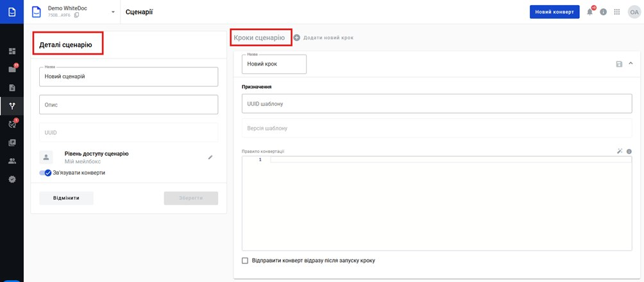Open the sidebar tasks icon with badge 1

point(12,124)
